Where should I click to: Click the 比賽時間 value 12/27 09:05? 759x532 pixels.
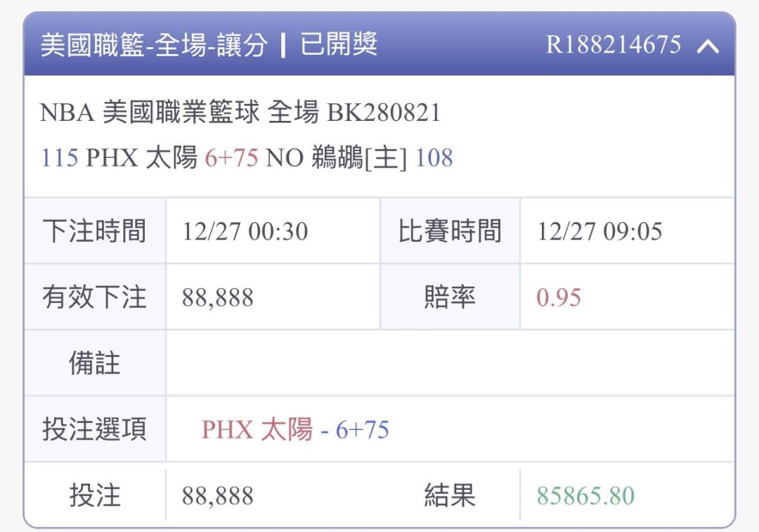pos(599,231)
